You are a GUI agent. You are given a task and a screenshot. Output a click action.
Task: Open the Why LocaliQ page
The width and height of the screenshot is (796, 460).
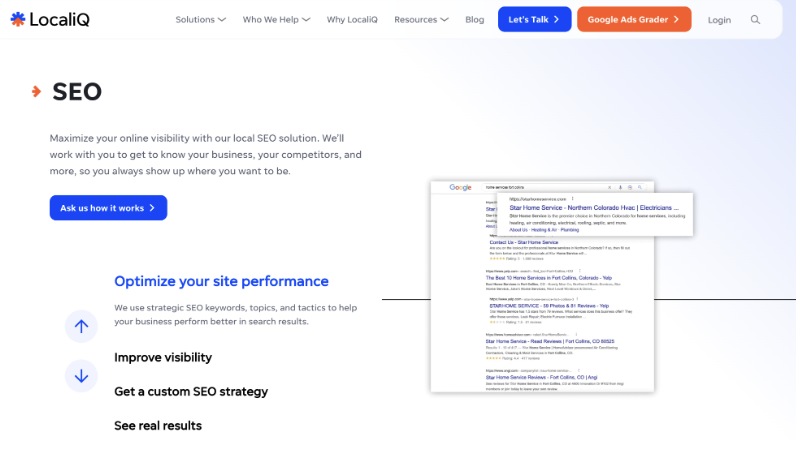click(352, 20)
